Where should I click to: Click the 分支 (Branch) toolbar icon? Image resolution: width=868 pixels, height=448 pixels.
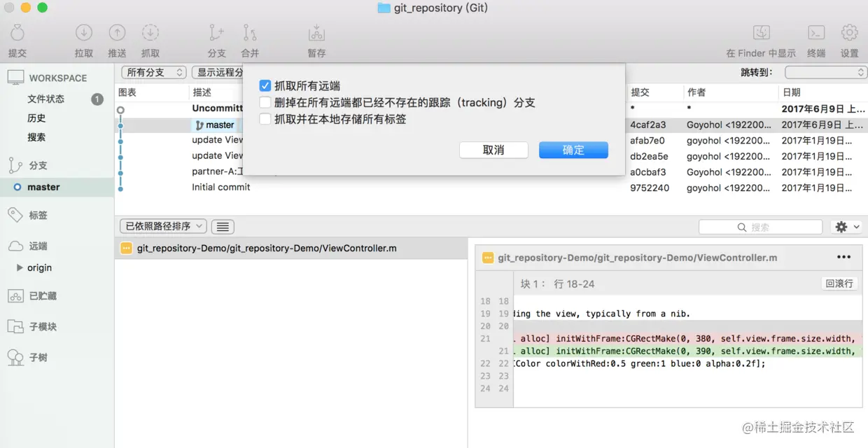coord(216,33)
